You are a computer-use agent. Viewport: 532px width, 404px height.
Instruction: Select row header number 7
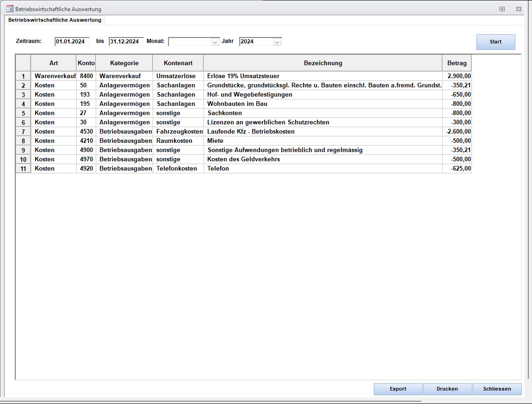tap(23, 132)
